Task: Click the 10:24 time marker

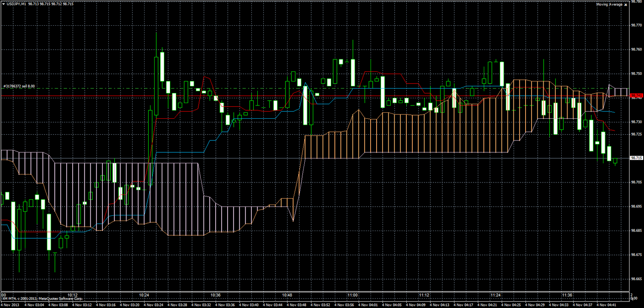Action: [144, 295]
